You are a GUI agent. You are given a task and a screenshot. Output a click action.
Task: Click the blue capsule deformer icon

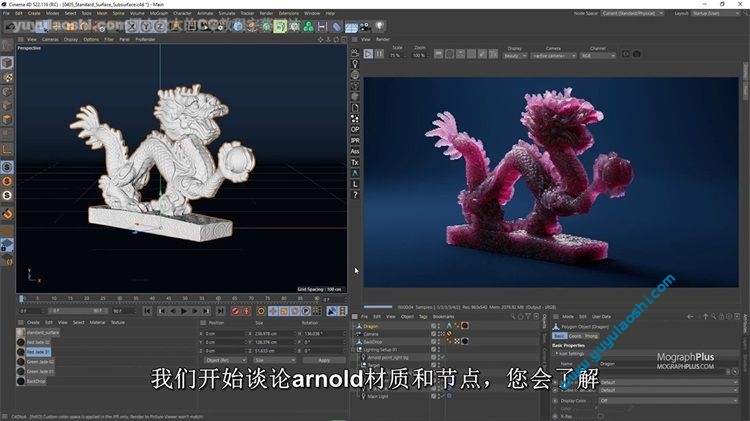click(337, 26)
